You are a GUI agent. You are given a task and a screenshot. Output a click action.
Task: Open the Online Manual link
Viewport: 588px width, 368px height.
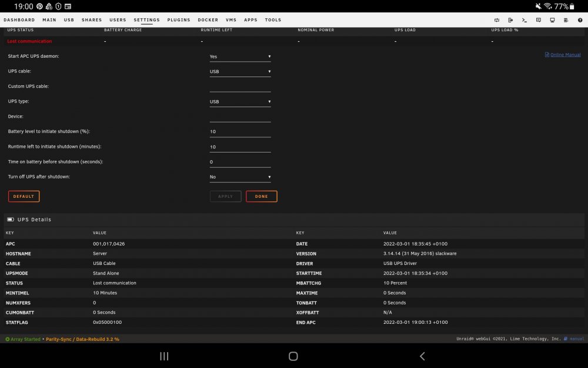tap(565, 55)
